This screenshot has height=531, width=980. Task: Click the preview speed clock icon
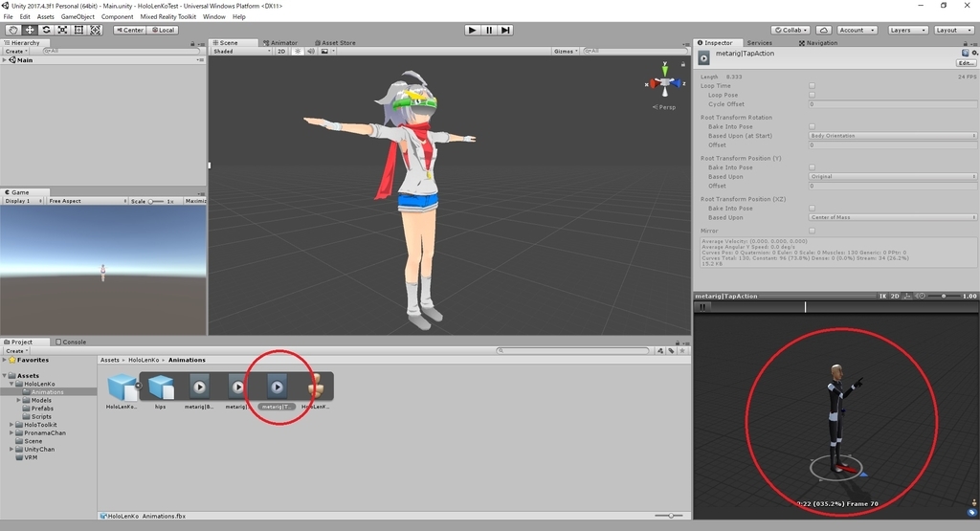(921, 296)
